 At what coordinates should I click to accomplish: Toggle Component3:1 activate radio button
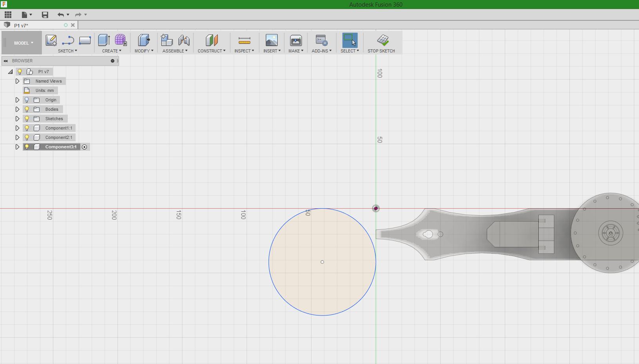point(85,147)
